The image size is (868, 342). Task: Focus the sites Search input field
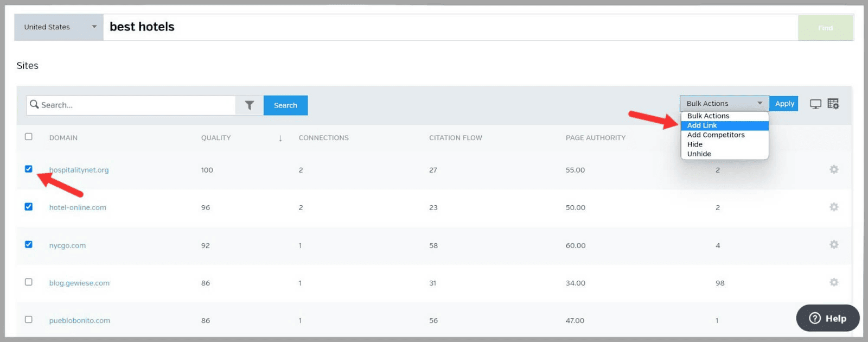tap(136, 105)
